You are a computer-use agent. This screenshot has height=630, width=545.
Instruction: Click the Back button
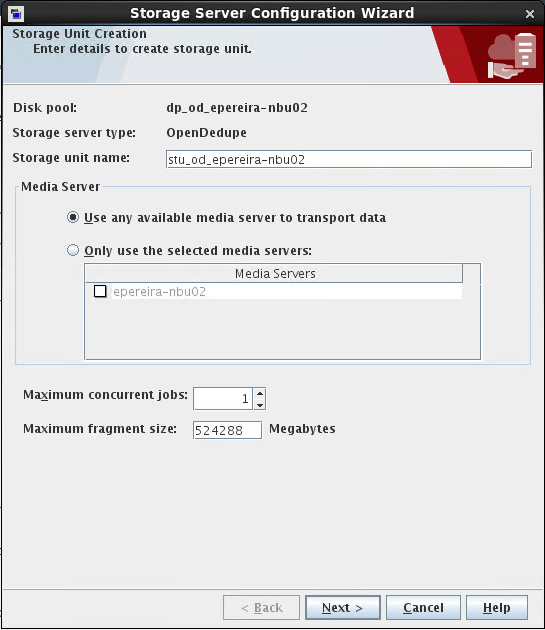coord(262,608)
